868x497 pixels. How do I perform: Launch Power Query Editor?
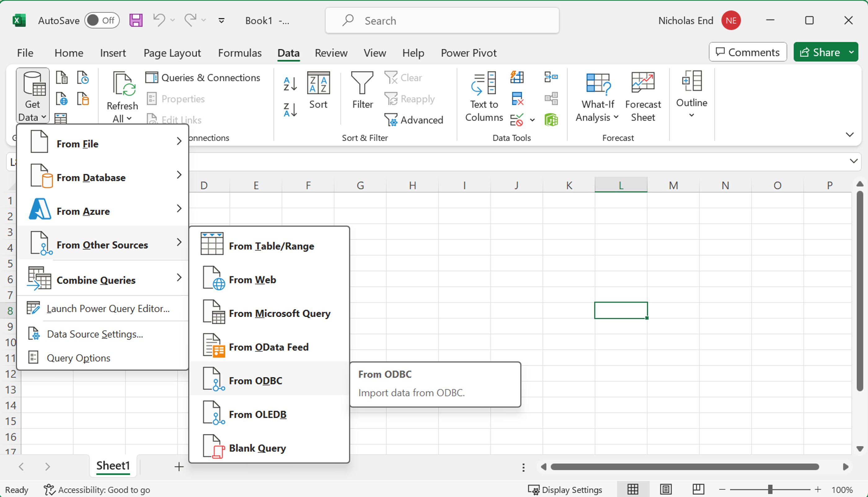tap(103, 308)
